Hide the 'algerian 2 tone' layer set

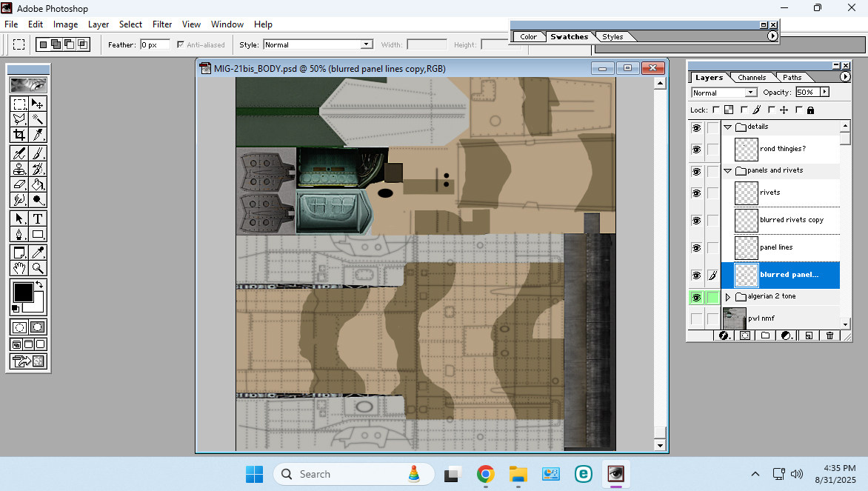696,297
